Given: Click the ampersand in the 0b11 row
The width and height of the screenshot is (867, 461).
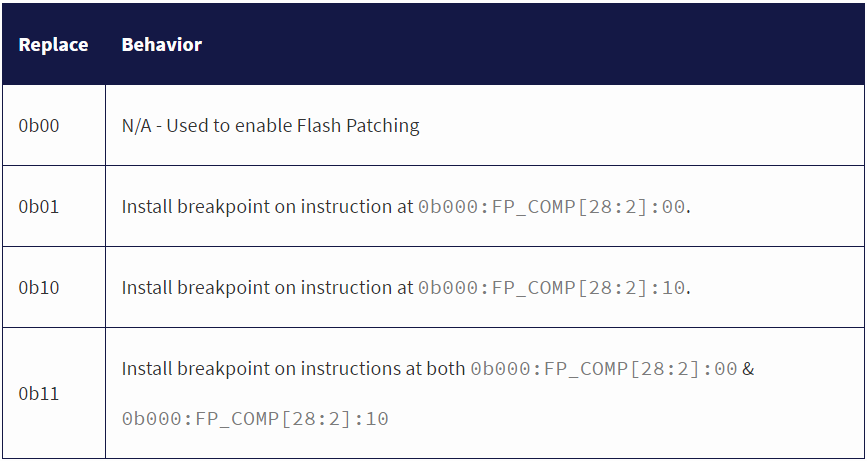Looking at the screenshot, I should tap(749, 369).
